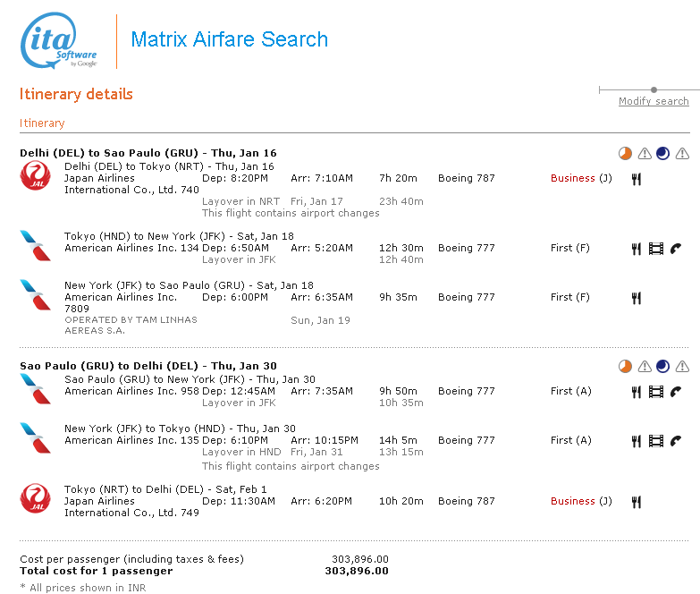Click the American Airlines logo for flight 958
The width and height of the screenshot is (700, 594).
coord(35,389)
